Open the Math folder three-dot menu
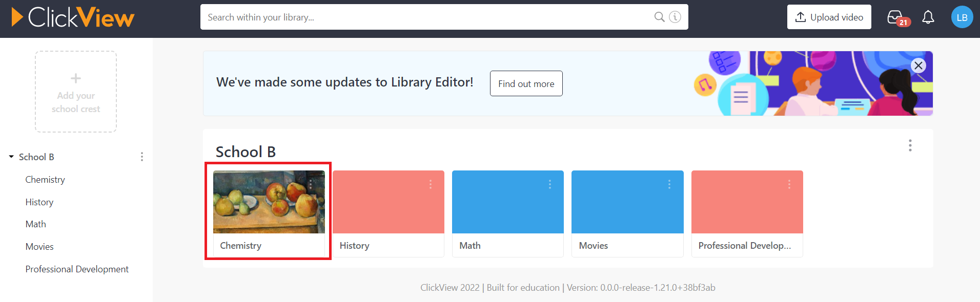Screen dimensions: 980x302 click(x=550, y=184)
